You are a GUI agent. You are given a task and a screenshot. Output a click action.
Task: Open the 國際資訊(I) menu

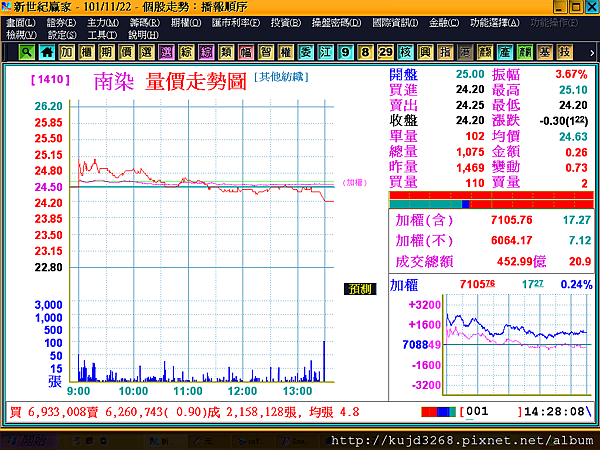pyautogui.click(x=395, y=23)
